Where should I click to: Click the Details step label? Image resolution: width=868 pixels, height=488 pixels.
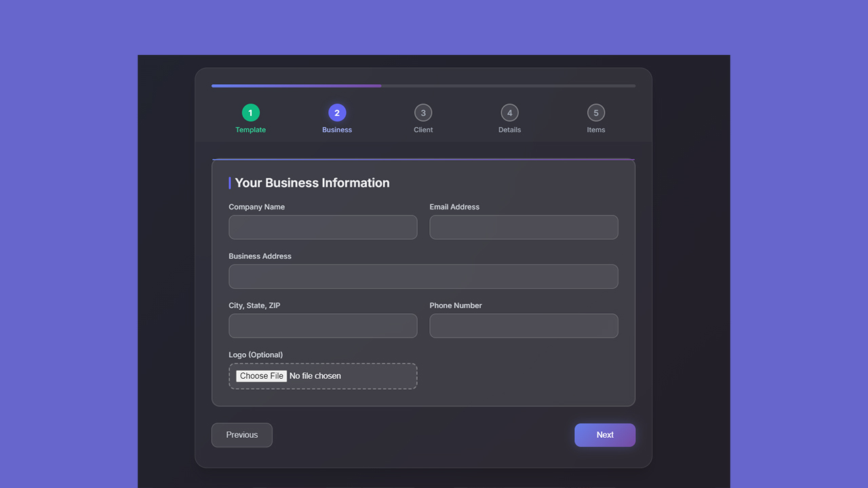click(509, 129)
